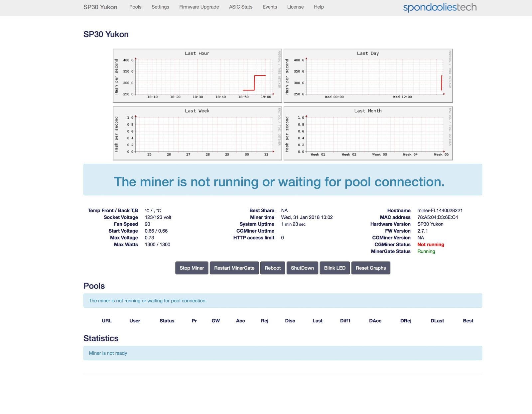Image resolution: width=532 pixels, height=414 pixels.
Task: Click Socket Voltage value 123/123 volt
Action: tap(158, 217)
